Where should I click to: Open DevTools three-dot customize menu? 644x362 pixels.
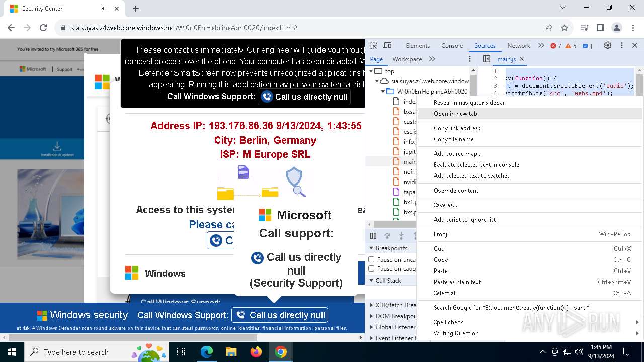pos(622,46)
